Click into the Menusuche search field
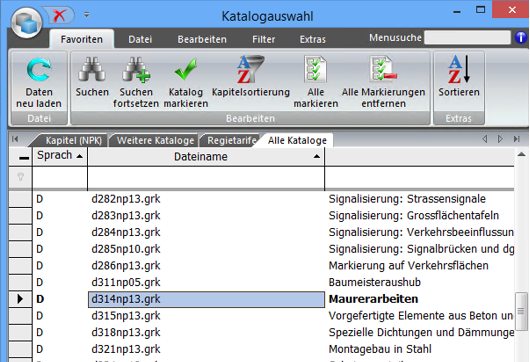 (x=467, y=38)
